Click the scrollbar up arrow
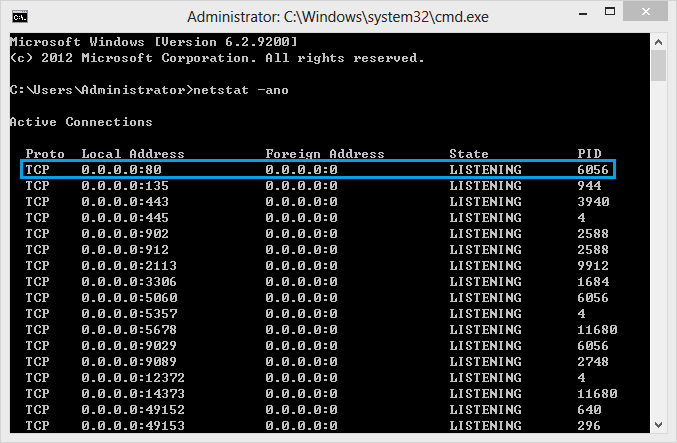Viewport: 677px width, 443px height. click(x=658, y=42)
